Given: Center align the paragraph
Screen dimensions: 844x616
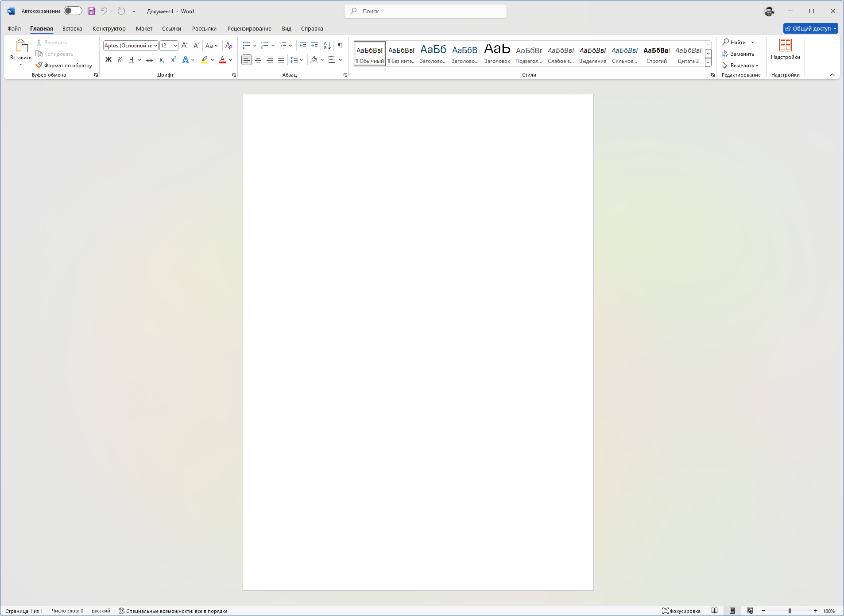Looking at the screenshot, I should [x=258, y=60].
